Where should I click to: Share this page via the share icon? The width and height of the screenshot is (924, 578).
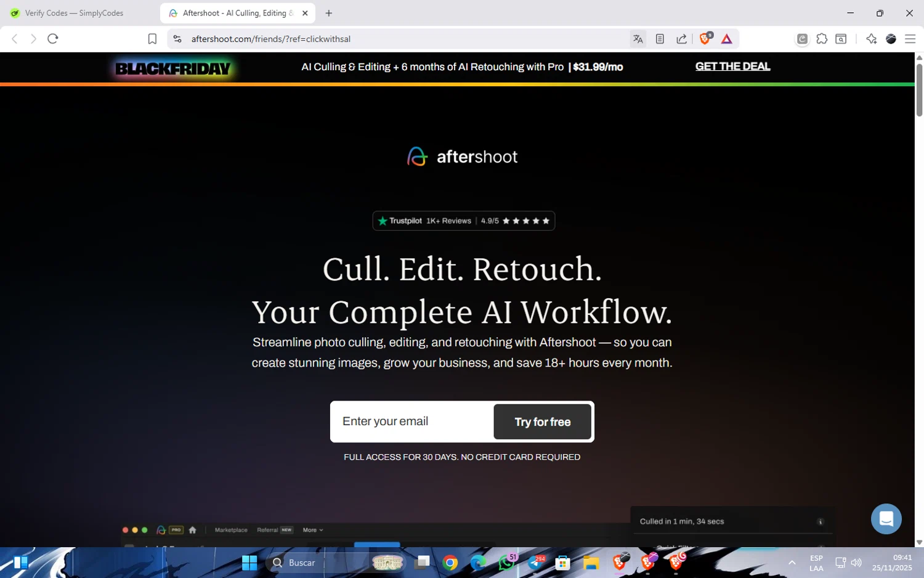[x=682, y=39]
